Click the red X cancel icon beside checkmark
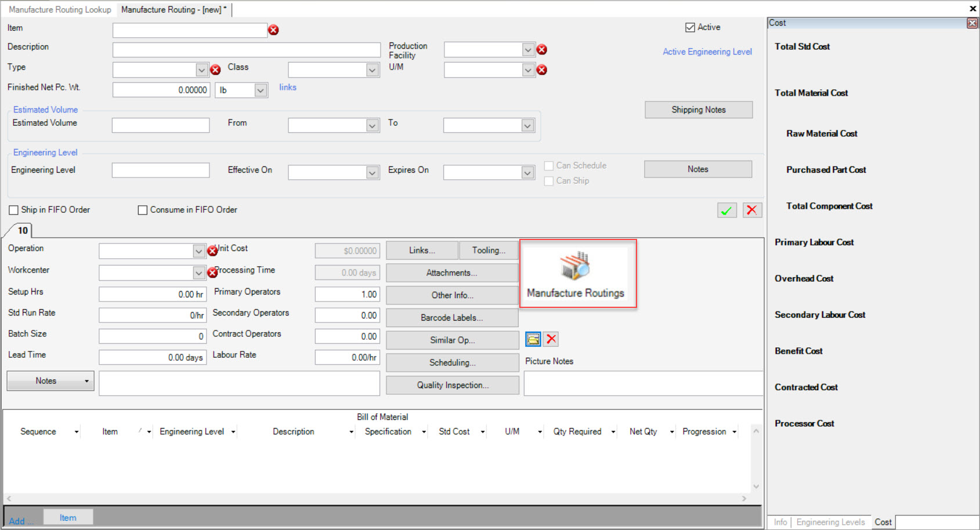 point(752,210)
